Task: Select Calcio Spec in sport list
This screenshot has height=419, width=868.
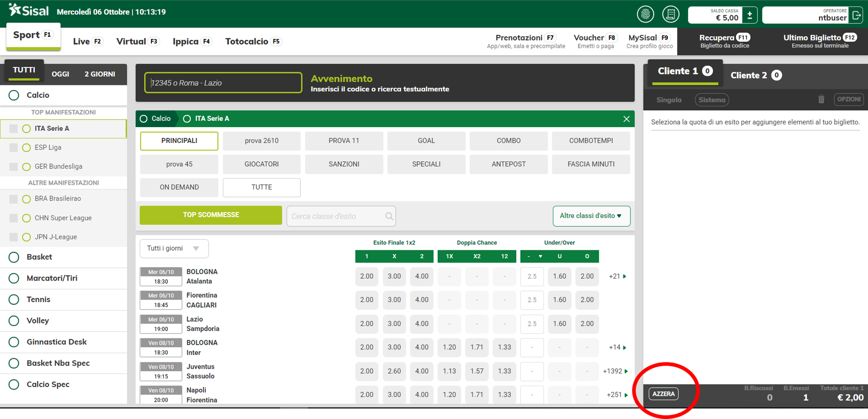Action: click(x=63, y=385)
